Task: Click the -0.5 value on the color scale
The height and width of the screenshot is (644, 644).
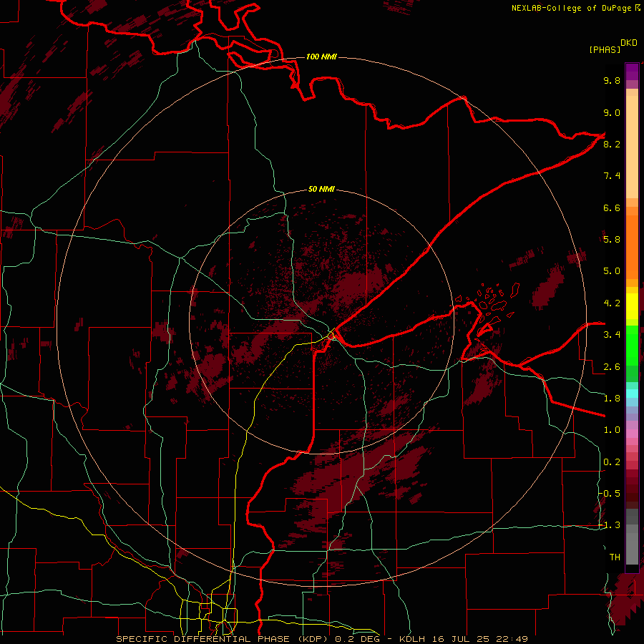Action: 610,493
